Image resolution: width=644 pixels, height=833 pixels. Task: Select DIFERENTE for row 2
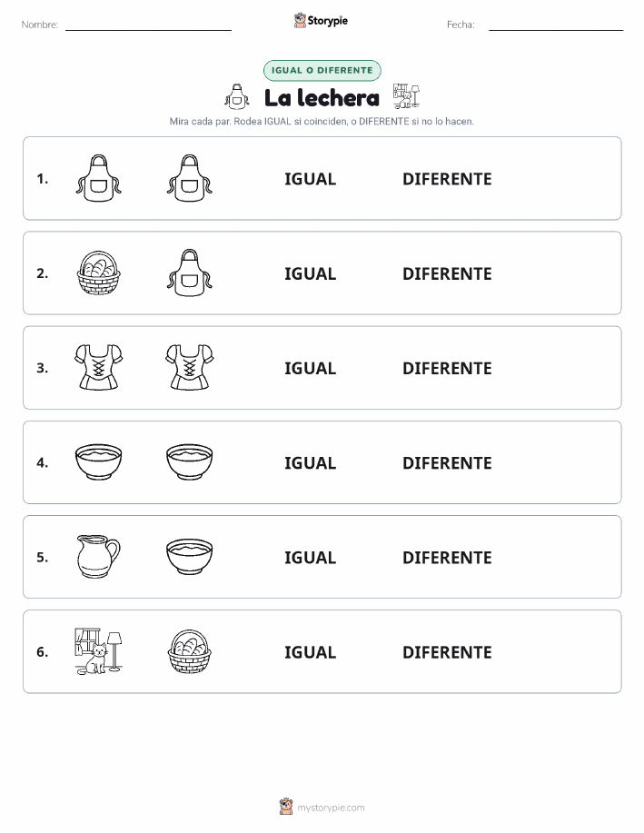coord(447,273)
